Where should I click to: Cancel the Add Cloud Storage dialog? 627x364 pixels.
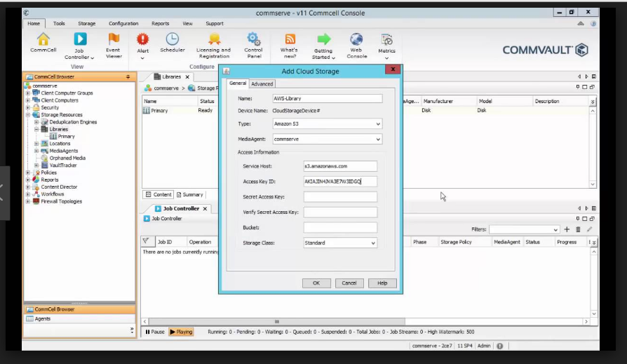(349, 283)
